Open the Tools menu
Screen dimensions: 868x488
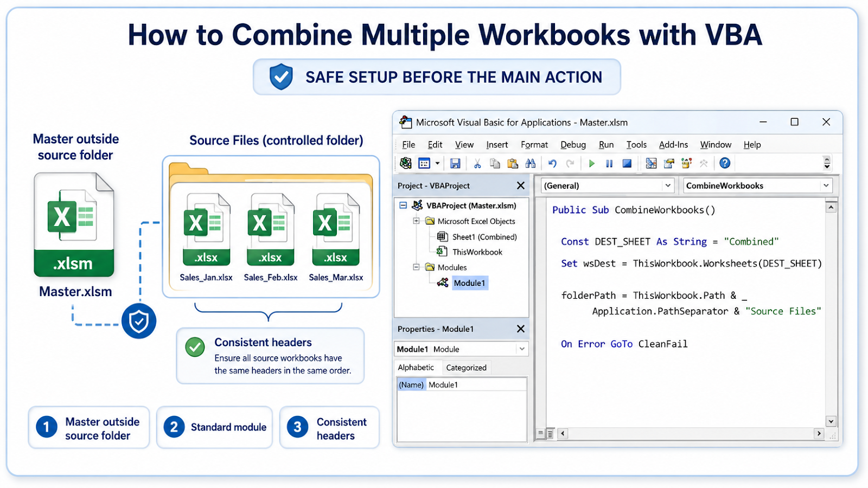point(636,145)
